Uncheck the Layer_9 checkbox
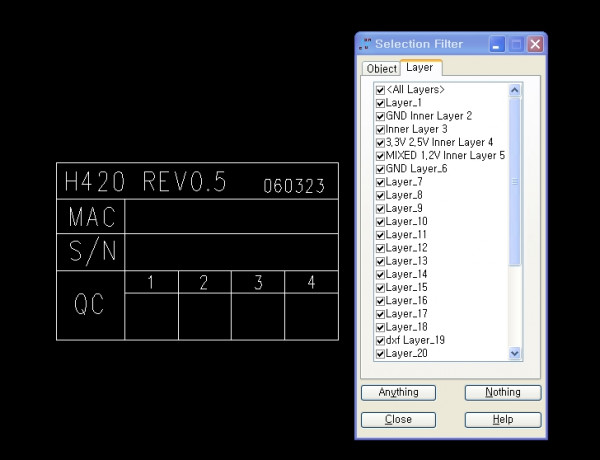Screen dimensions: 600x460 [380, 209]
